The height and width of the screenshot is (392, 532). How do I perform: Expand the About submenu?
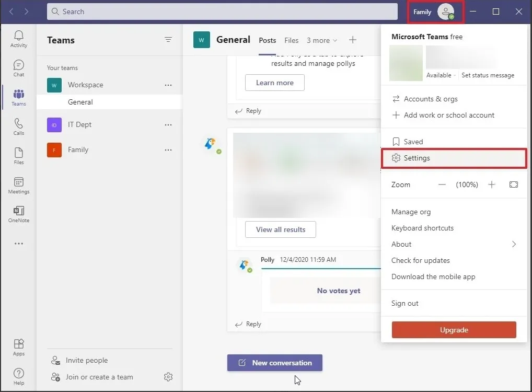(454, 245)
